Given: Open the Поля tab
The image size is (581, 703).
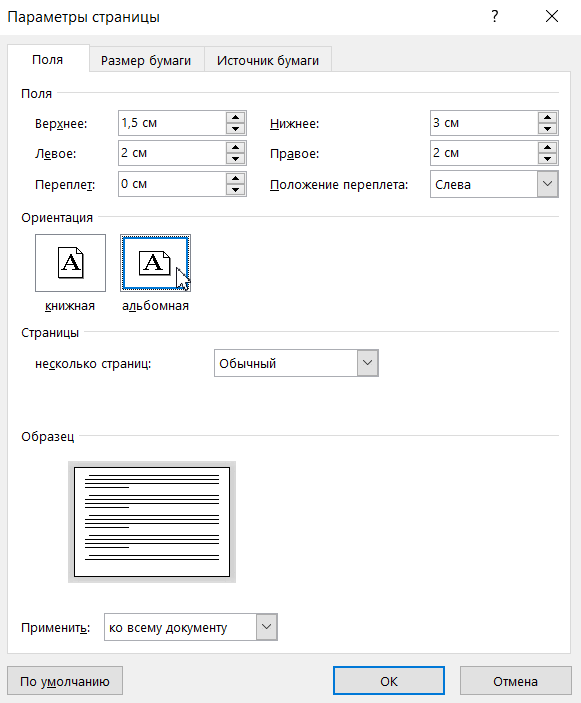Looking at the screenshot, I should (x=48, y=59).
